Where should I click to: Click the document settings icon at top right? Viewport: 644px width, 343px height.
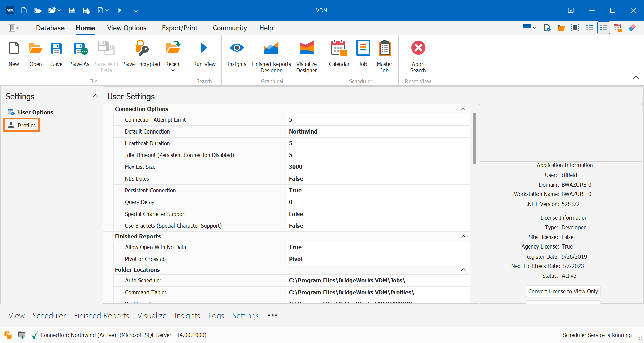tap(547, 28)
